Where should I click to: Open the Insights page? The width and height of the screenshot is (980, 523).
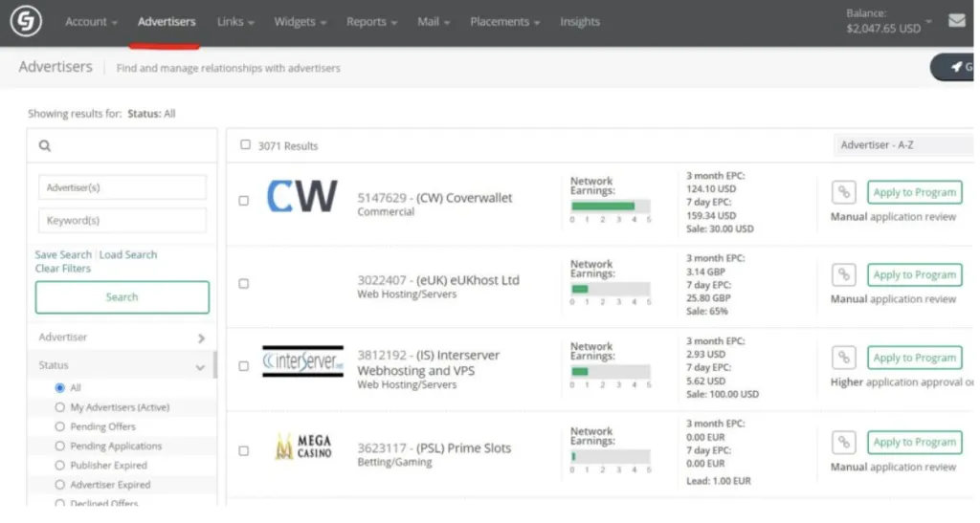[x=580, y=21]
